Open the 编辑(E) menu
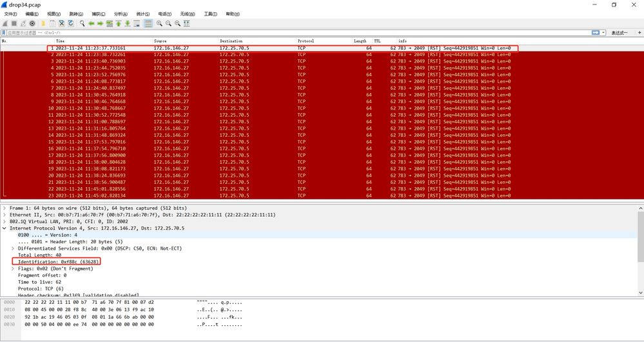Viewport: 644px width, 342px height. tap(32, 14)
